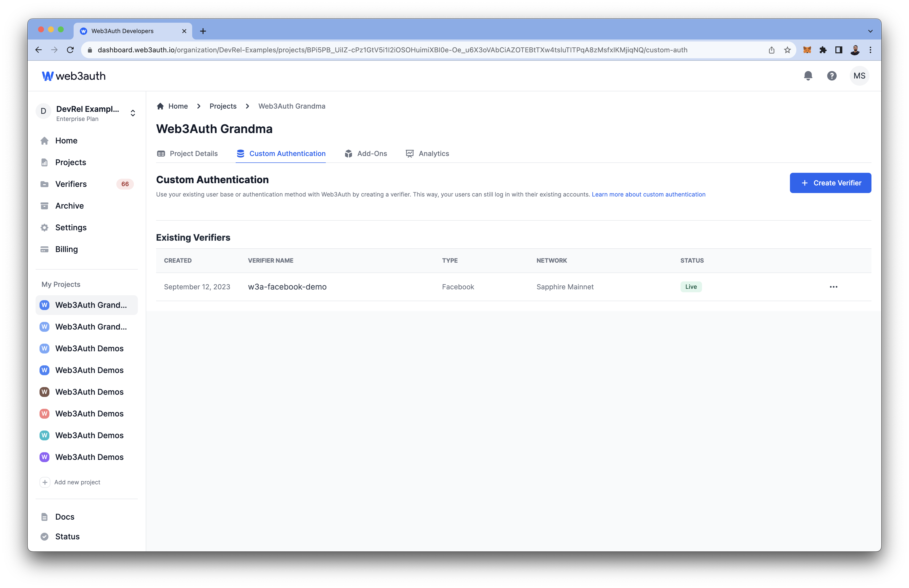The height and width of the screenshot is (588, 909).
Task: Click the Projects sidebar icon
Action: click(x=44, y=162)
